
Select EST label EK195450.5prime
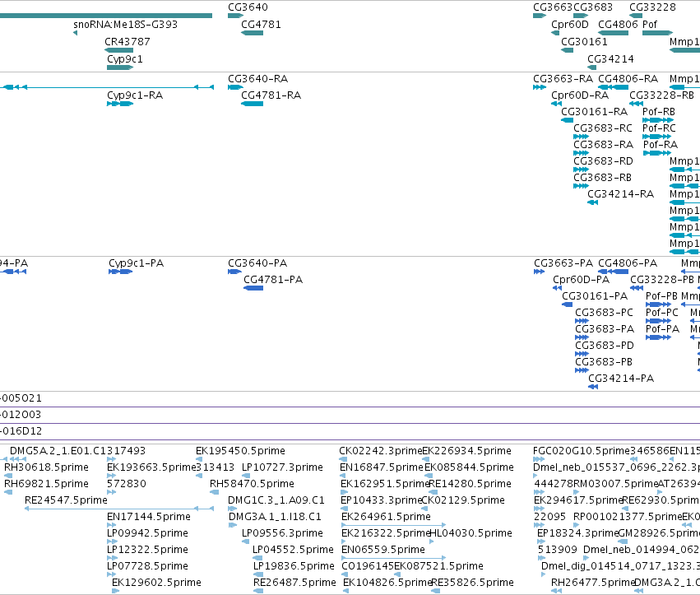240,451
